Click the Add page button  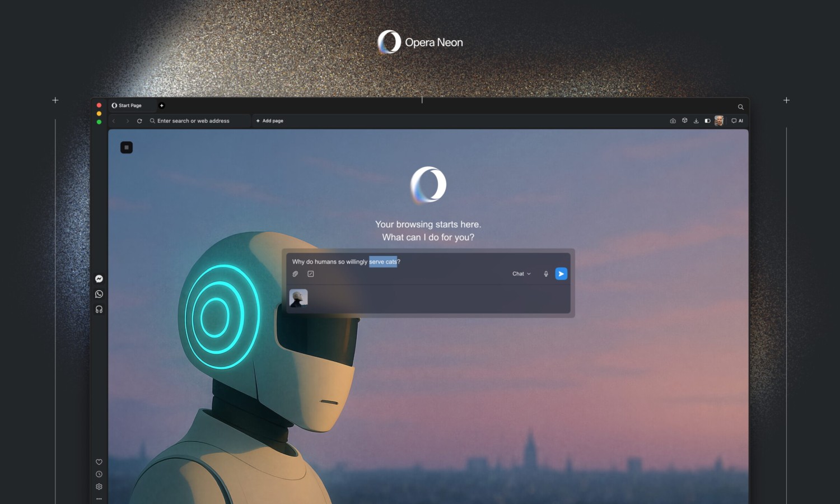tap(270, 121)
